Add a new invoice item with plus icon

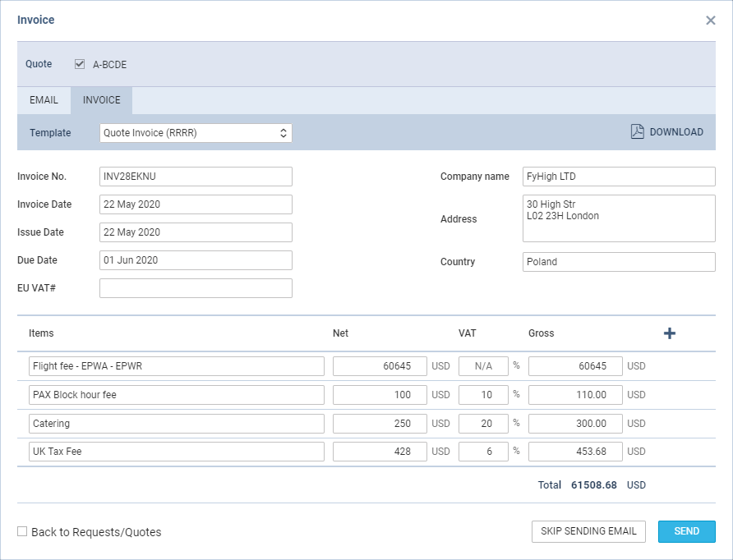coord(670,333)
